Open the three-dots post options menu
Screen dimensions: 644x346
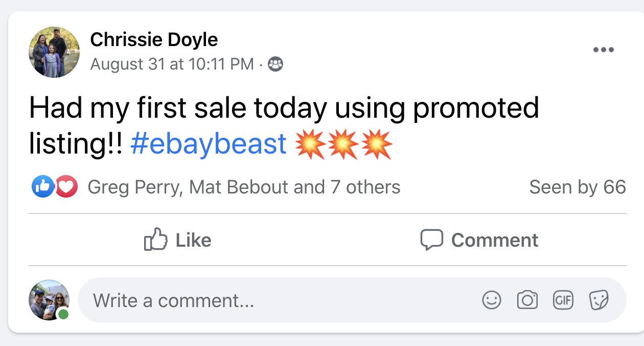tap(604, 50)
